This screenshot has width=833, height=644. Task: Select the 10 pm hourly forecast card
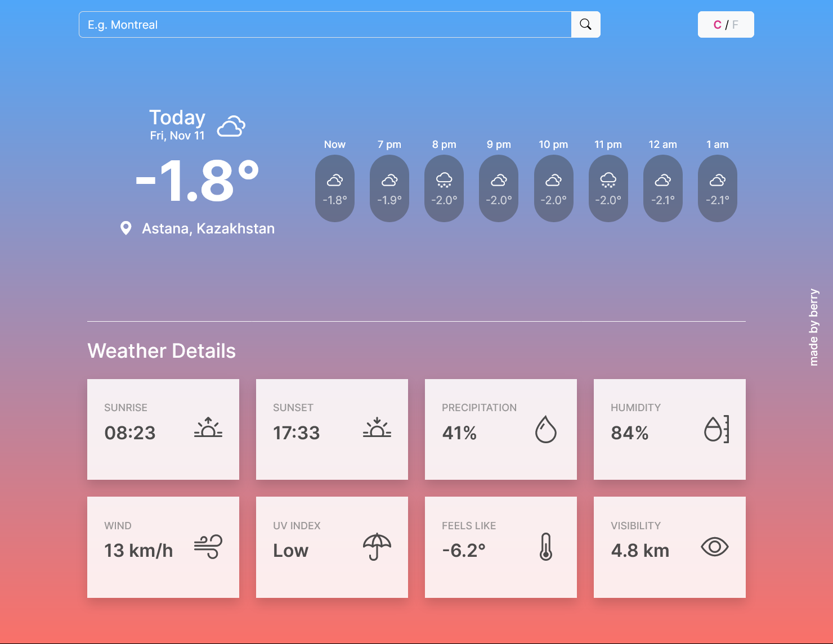click(553, 188)
